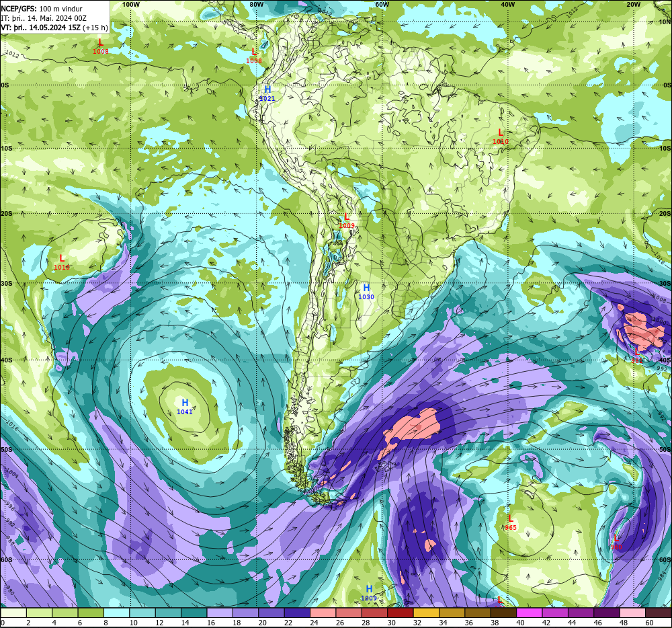The height and width of the screenshot is (628, 672).
Task: Select the 'IT: þri.. 14. Maí. 2024 00Z' line
Action: tap(44, 18)
